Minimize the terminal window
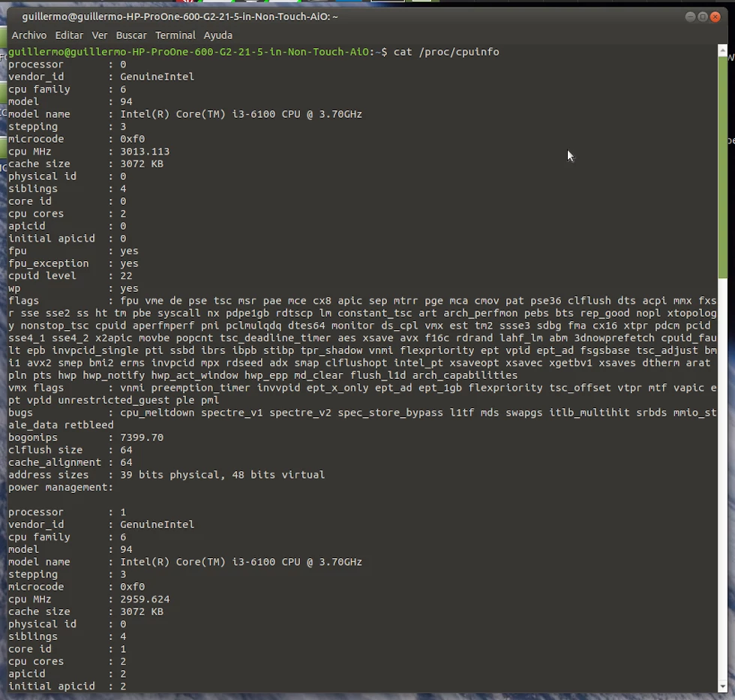Viewport: 735px width, 700px height. (690, 17)
